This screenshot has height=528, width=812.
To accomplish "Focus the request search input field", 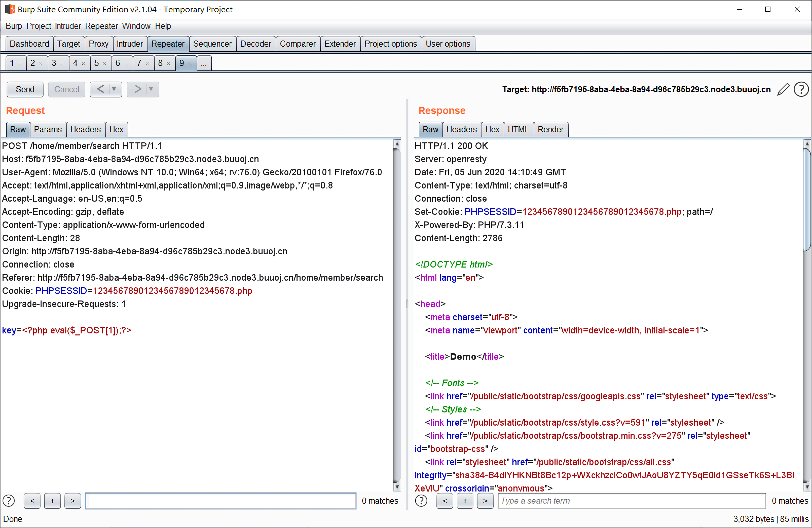I will (221, 501).
